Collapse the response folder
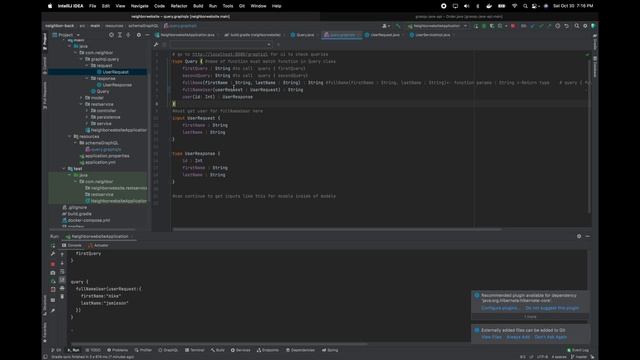 point(87,78)
